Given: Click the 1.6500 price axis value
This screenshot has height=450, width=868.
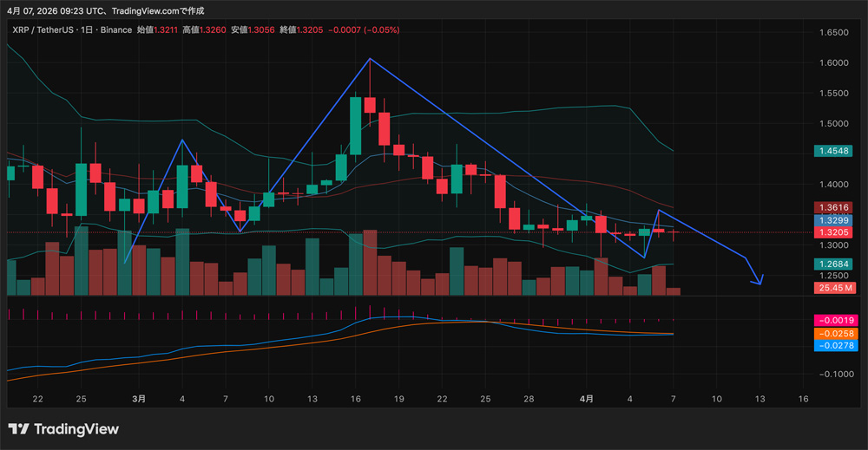Looking at the screenshot, I should [x=832, y=33].
